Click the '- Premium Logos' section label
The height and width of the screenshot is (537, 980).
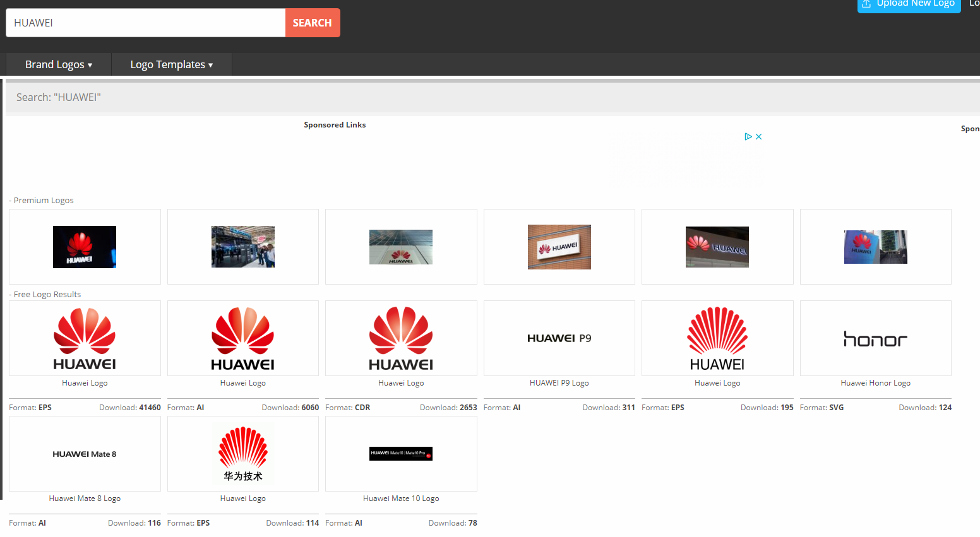click(41, 201)
